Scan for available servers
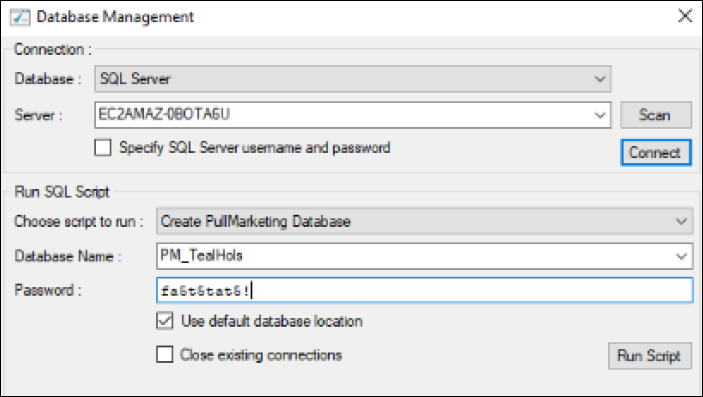 coord(656,115)
